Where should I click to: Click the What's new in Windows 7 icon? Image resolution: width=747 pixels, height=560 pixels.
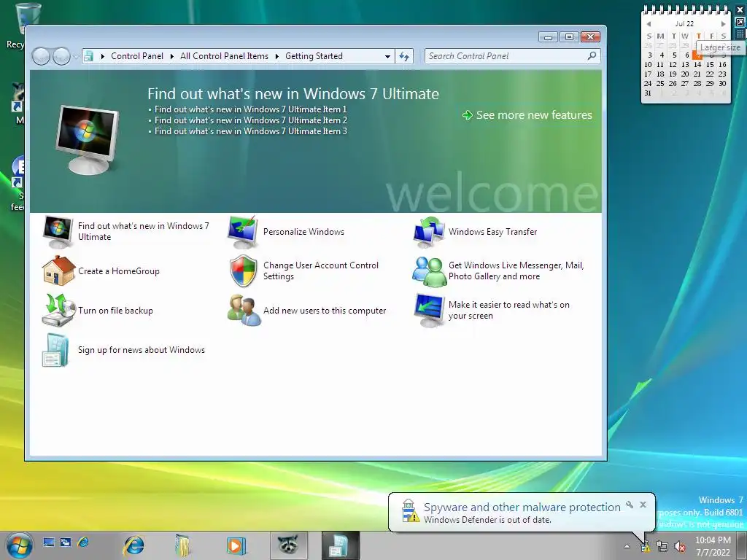[58, 232]
